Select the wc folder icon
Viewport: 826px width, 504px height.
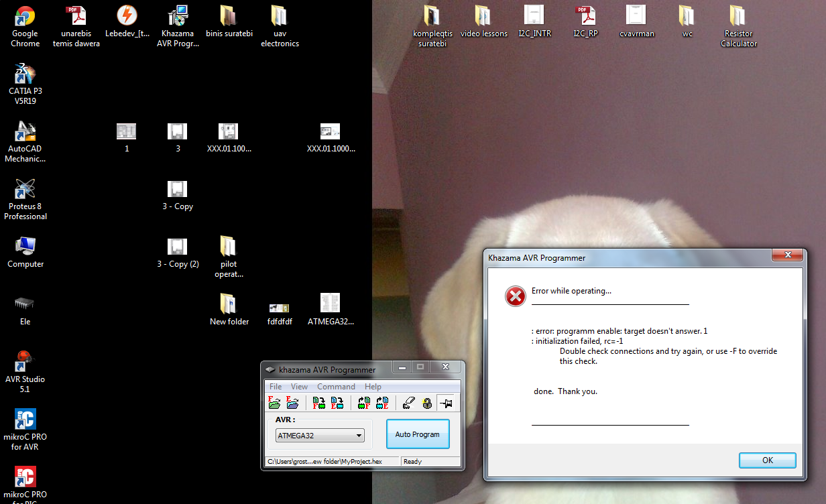click(x=687, y=22)
